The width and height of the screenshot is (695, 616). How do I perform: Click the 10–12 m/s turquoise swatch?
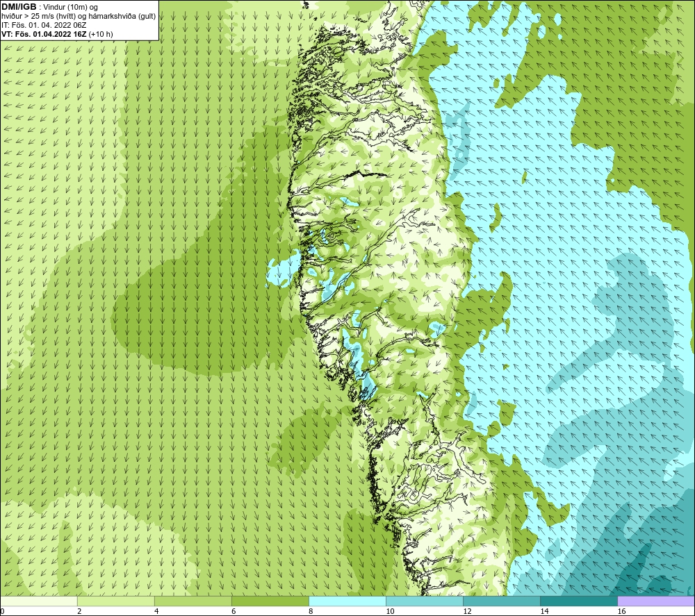click(x=425, y=601)
